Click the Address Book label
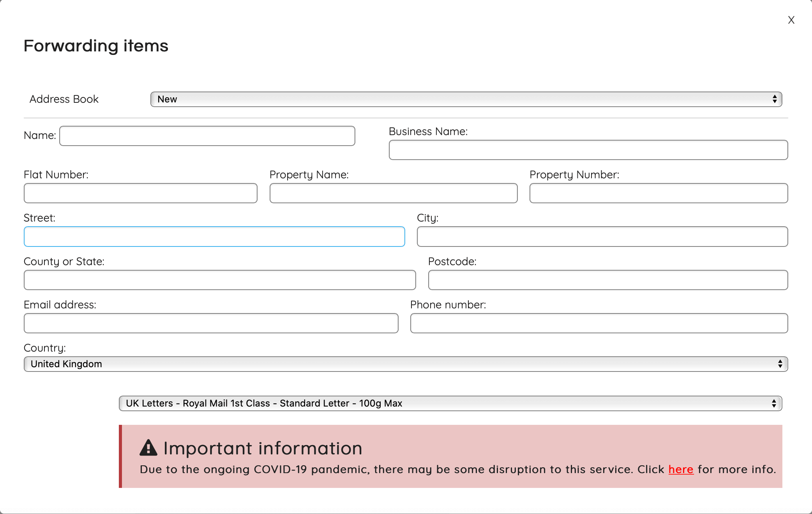The width and height of the screenshot is (812, 514). [64, 99]
